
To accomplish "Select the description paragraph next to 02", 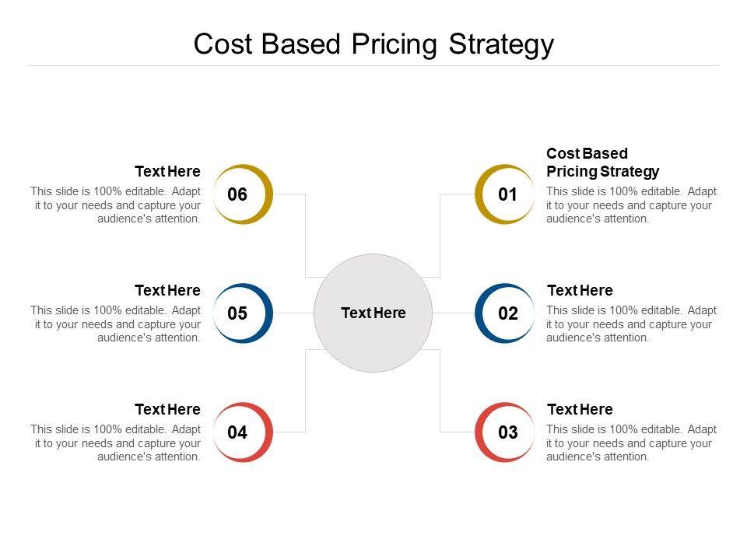I will point(631,324).
